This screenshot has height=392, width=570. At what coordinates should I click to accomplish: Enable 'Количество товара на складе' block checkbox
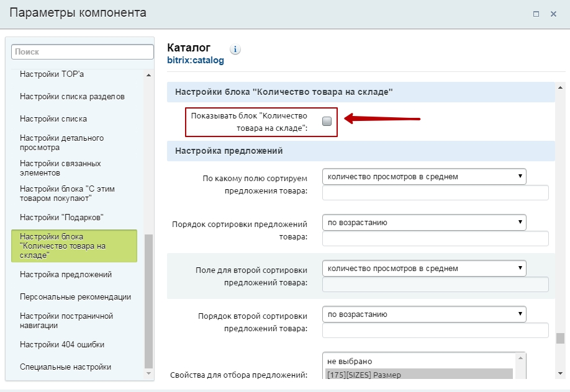tap(327, 122)
